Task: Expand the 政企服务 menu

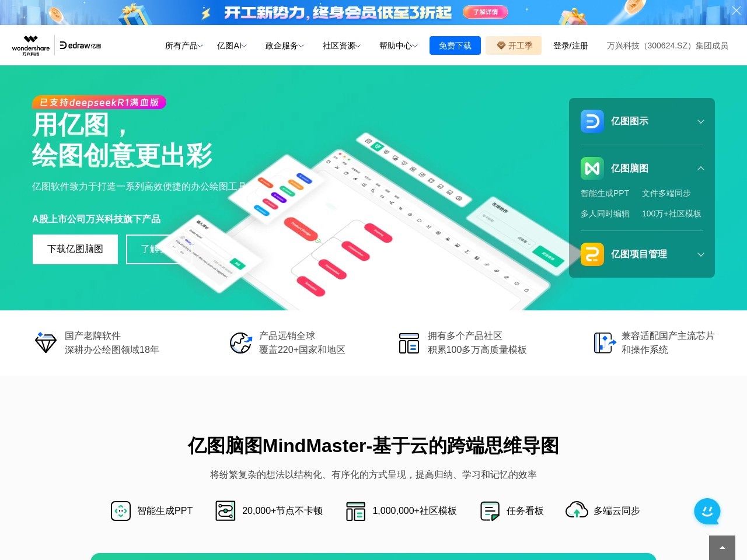Action: [284, 45]
